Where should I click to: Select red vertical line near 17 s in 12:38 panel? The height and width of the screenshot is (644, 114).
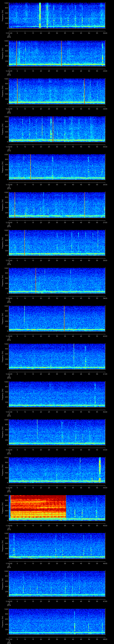tap(36, 280)
